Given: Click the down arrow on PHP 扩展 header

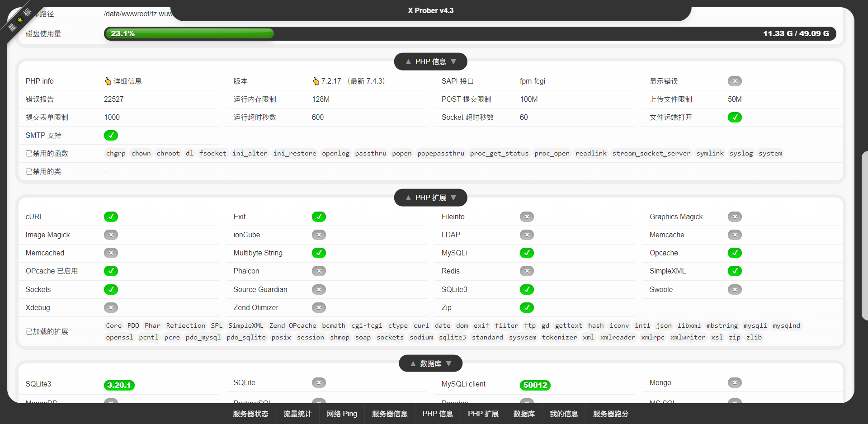Looking at the screenshot, I should point(453,198).
